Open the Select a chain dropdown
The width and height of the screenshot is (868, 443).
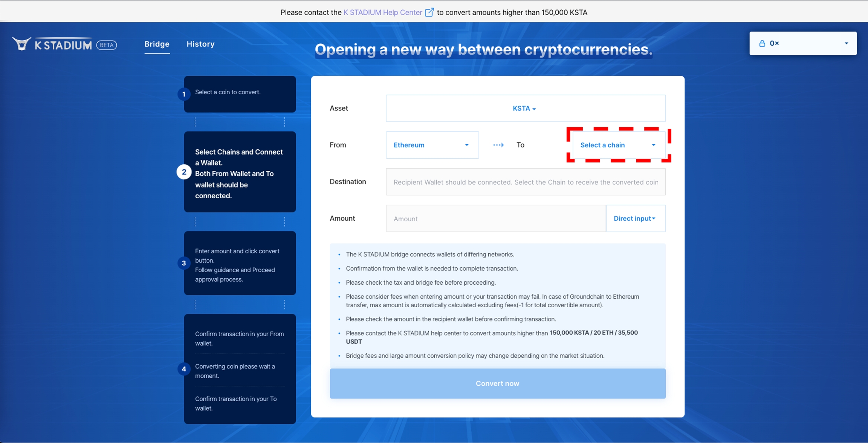coord(619,145)
